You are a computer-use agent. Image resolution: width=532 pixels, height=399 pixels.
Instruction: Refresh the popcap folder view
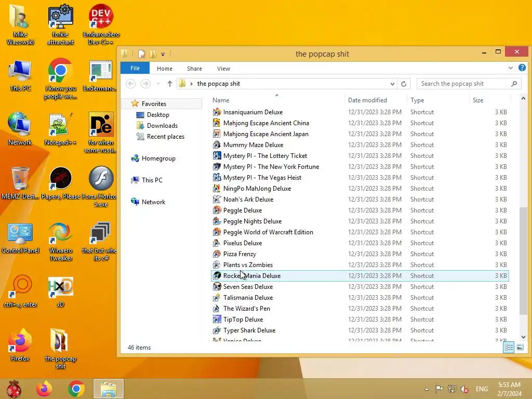point(403,84)
